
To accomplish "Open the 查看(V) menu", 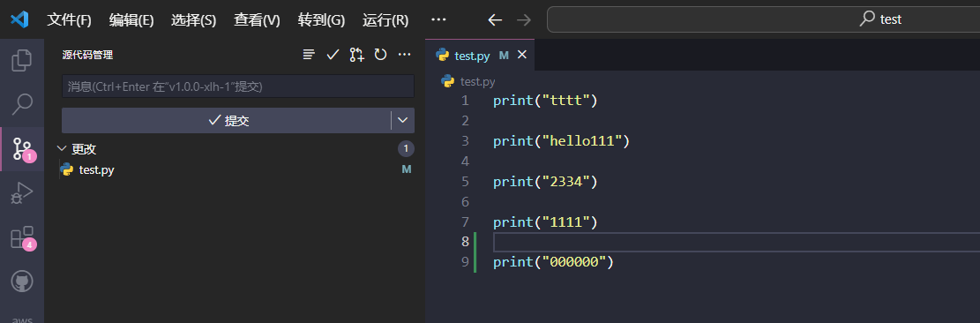I will (x=257, y=20).
